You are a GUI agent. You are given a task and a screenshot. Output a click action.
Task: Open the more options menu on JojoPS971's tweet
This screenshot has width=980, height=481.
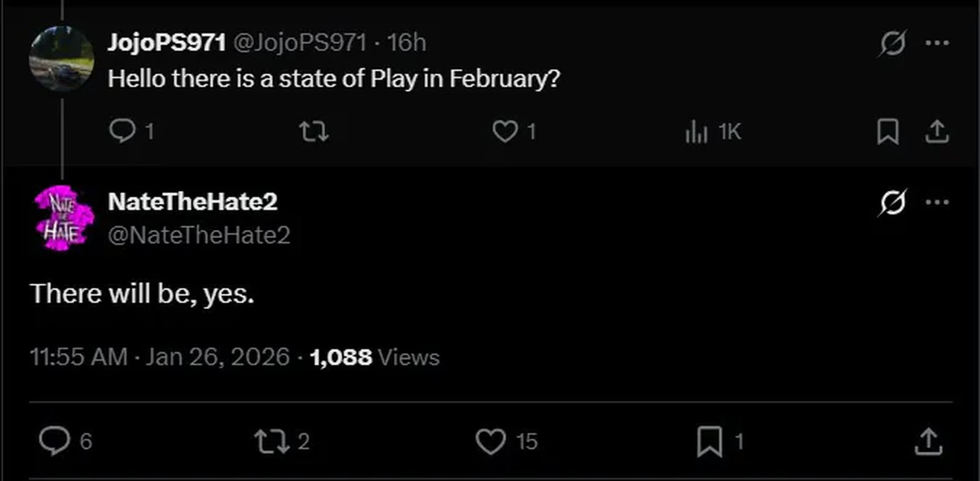[937, 42]
